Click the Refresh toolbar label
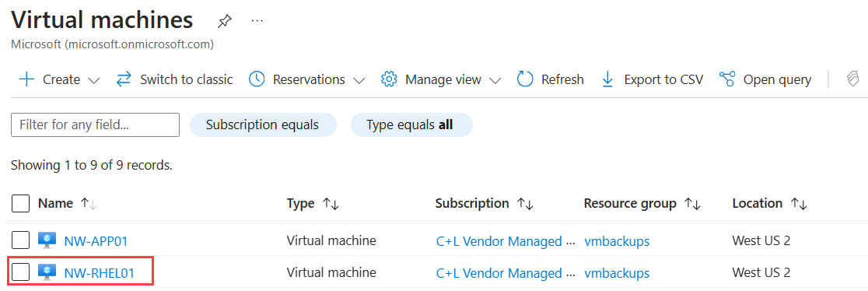Screen dimensions: 868x291 coord(562,79)
